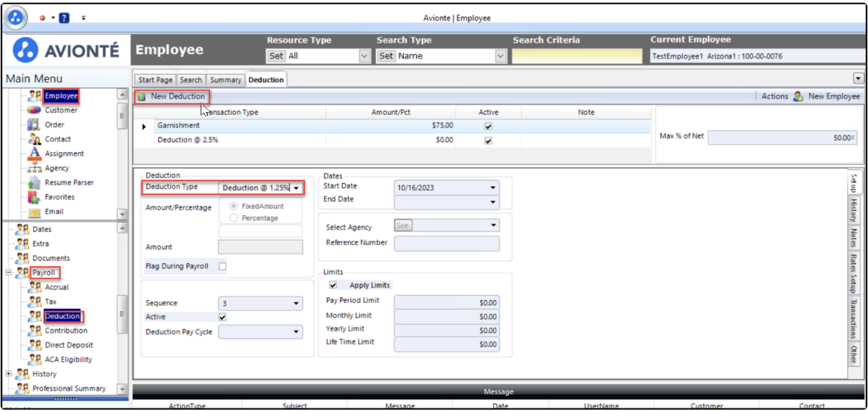Click the Order icon in Main Menu
The image size is (868, 411).
34,125
